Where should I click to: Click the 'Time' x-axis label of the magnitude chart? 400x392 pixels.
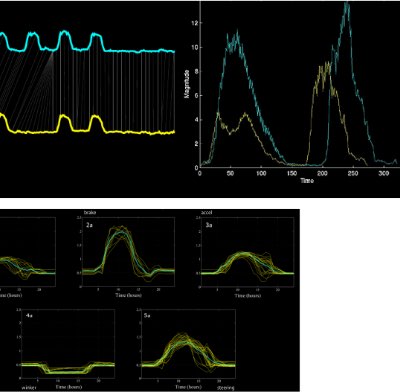pyautogui.click(x=307, y=181)
